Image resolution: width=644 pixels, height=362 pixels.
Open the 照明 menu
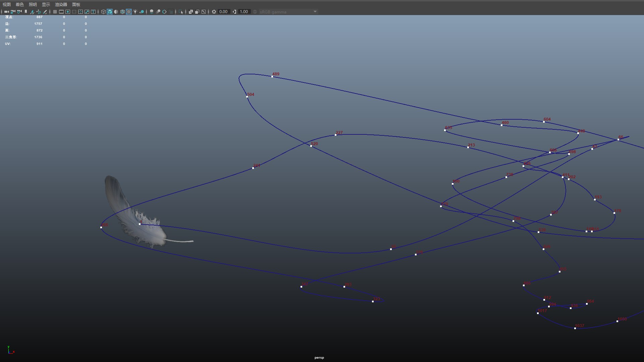pyautogui.click(x=33, y=4)
